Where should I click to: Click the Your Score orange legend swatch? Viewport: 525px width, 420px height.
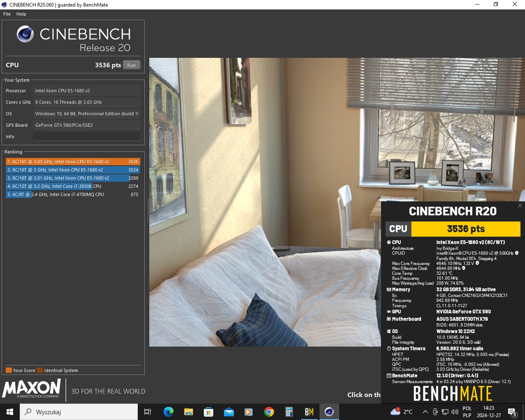tap(9, 370)
